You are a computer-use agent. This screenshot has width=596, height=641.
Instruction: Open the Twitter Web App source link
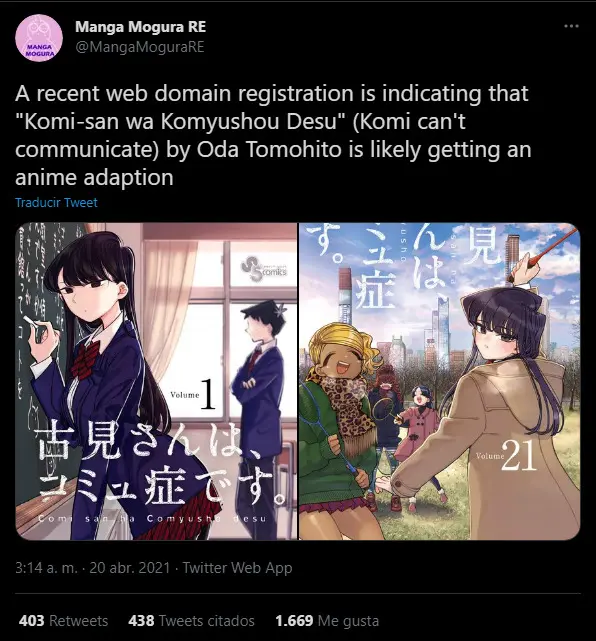click(x=237, y=568)
